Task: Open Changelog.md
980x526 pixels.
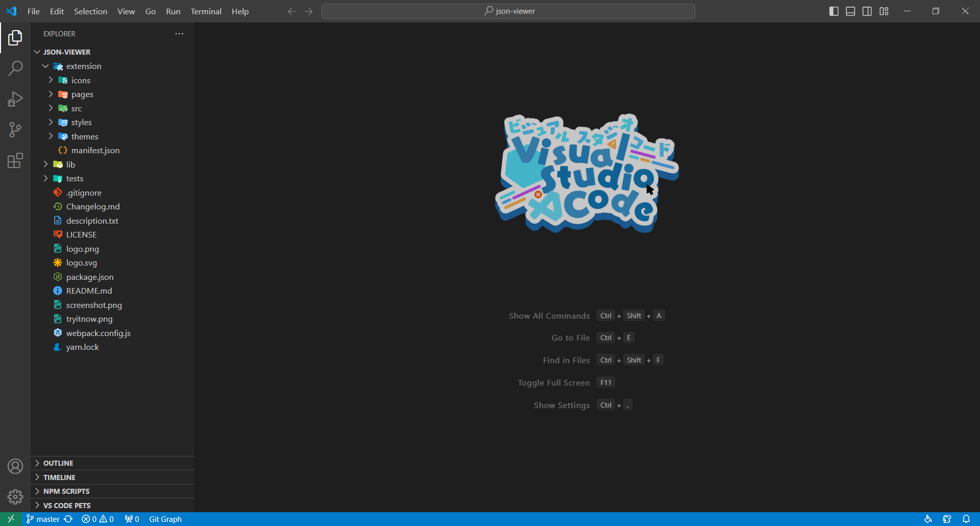Action: point(112,207)
